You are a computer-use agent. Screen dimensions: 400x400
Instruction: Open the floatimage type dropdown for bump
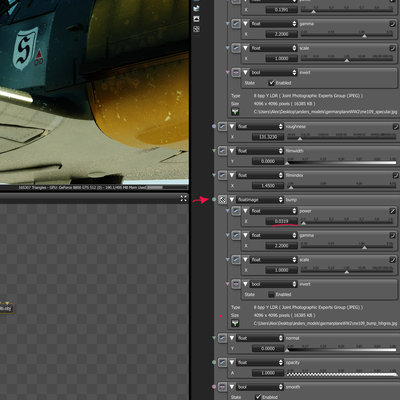pos(260,200)
